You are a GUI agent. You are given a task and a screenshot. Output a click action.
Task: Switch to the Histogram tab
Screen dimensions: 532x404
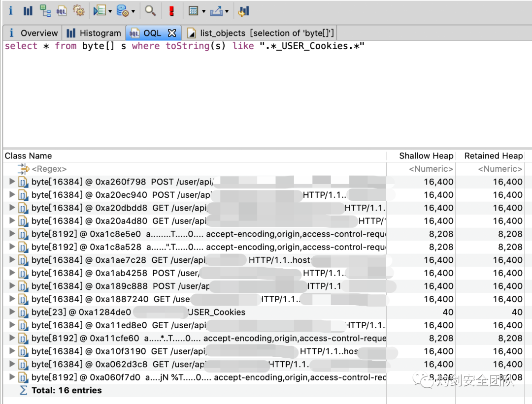94,33
